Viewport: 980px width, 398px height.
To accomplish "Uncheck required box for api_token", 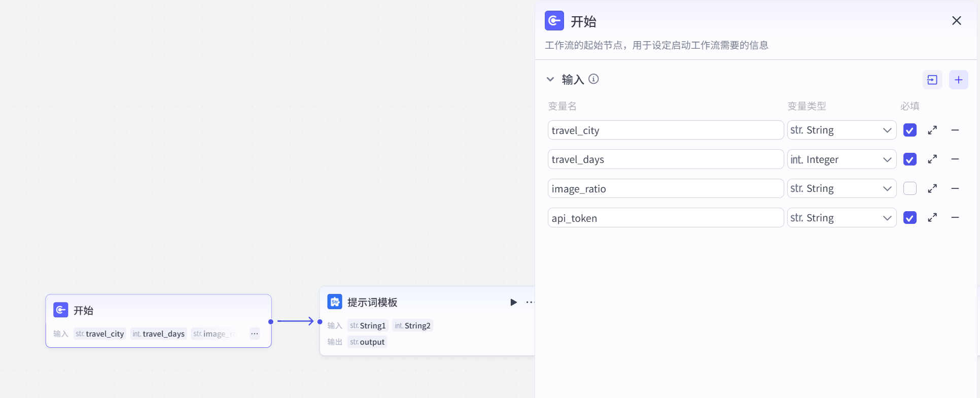I will tap(910, 218).
